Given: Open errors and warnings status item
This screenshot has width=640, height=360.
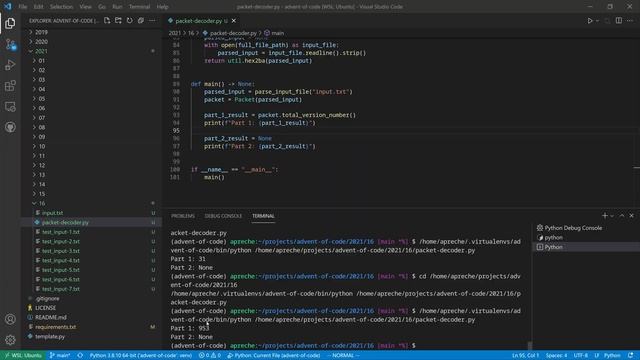Looking at the screenshot, I should [210, 355].
